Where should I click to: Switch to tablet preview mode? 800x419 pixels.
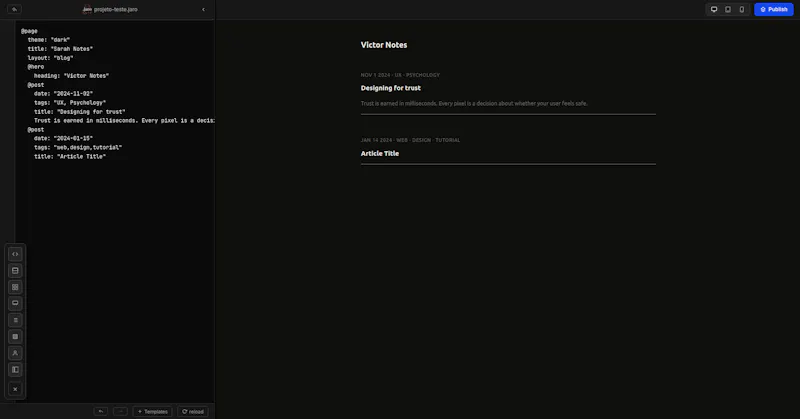click(x=728, y=9)
